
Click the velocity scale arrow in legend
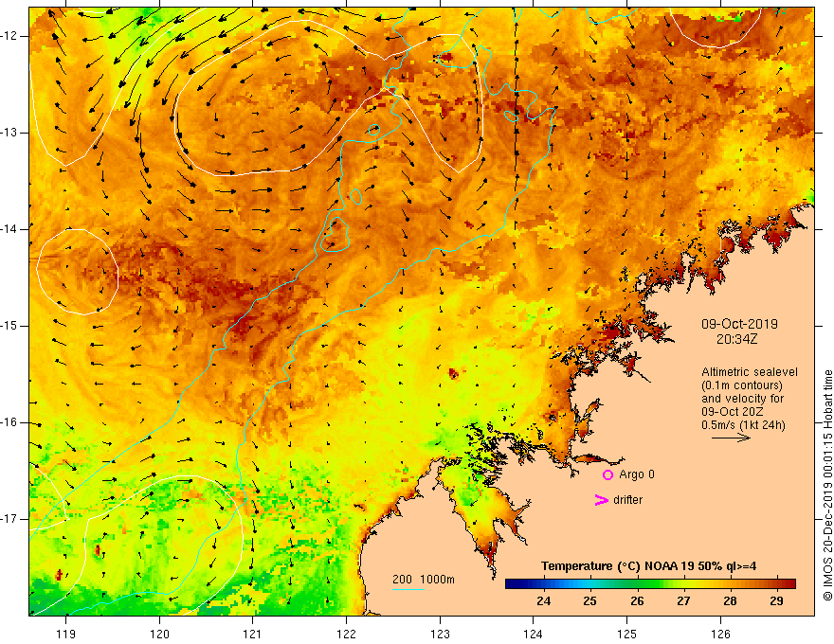(x=731, y=438)
